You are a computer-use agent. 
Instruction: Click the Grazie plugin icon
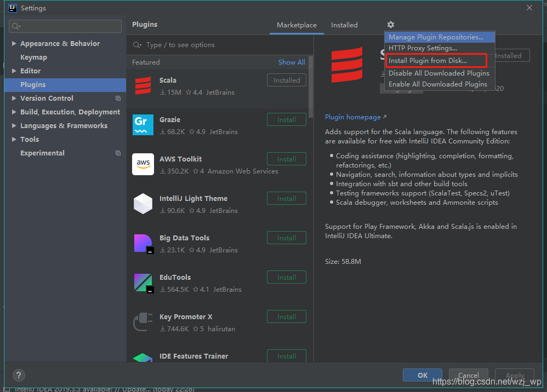point(143,125)
